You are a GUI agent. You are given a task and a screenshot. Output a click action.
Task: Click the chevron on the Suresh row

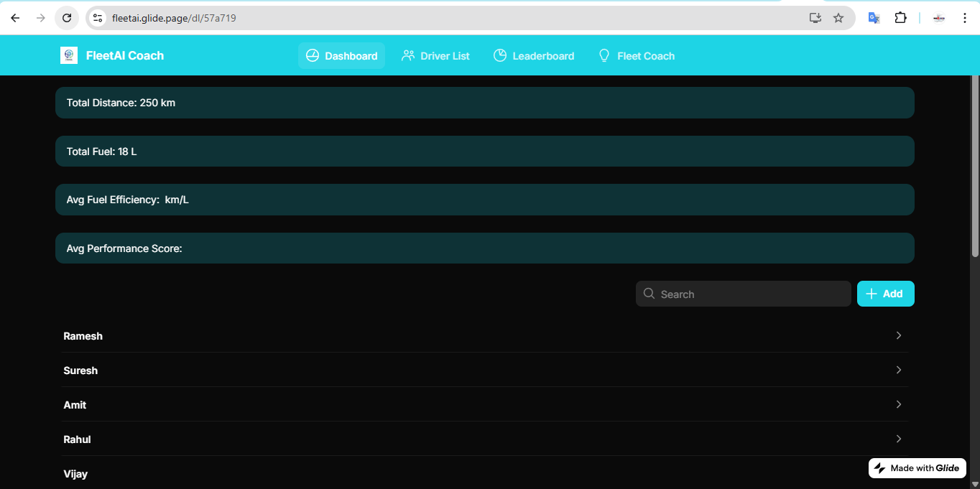click(899, 370)
